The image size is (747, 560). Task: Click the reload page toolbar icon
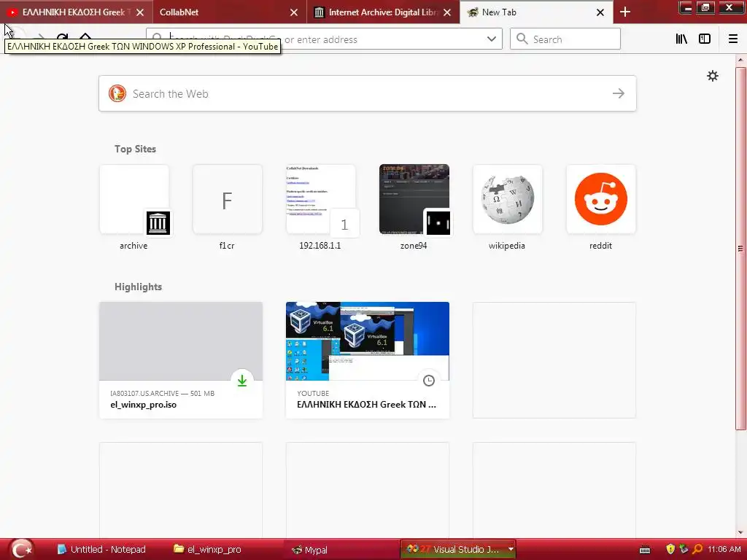pos(62,38)
